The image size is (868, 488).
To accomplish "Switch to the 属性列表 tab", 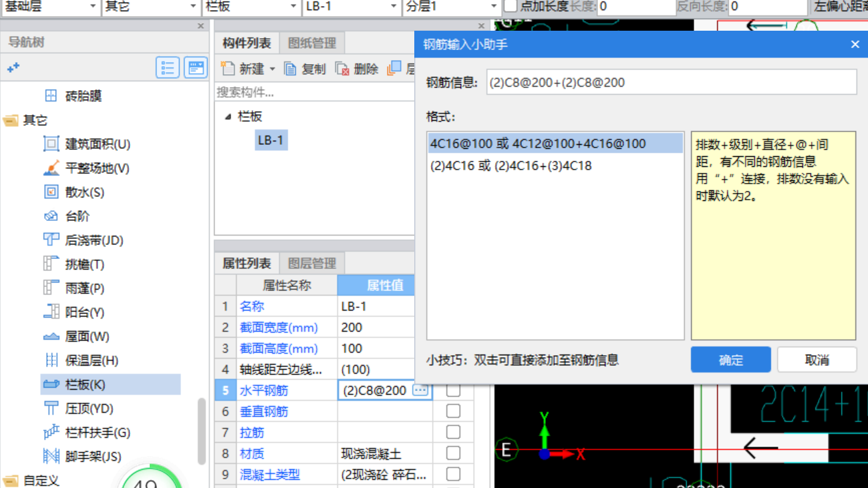I will 247,263.
